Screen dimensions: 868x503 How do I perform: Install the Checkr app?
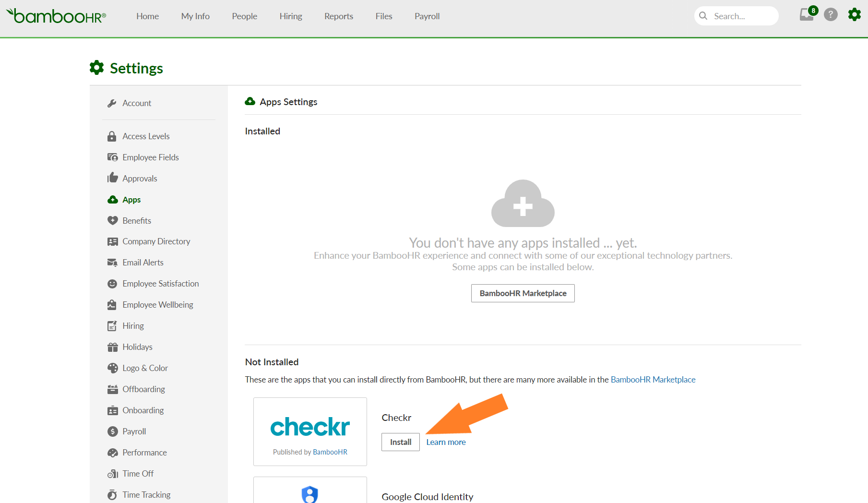[x=401, y=442]
